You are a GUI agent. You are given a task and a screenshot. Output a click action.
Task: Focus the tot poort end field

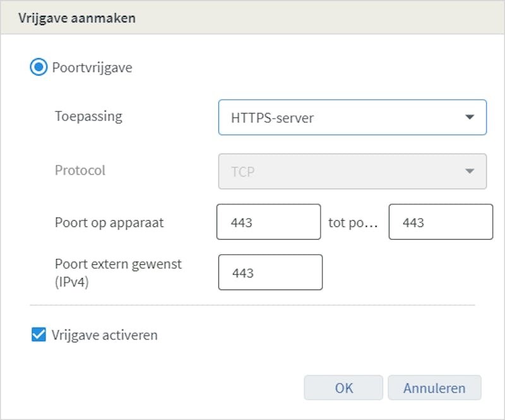click(441, 222)
